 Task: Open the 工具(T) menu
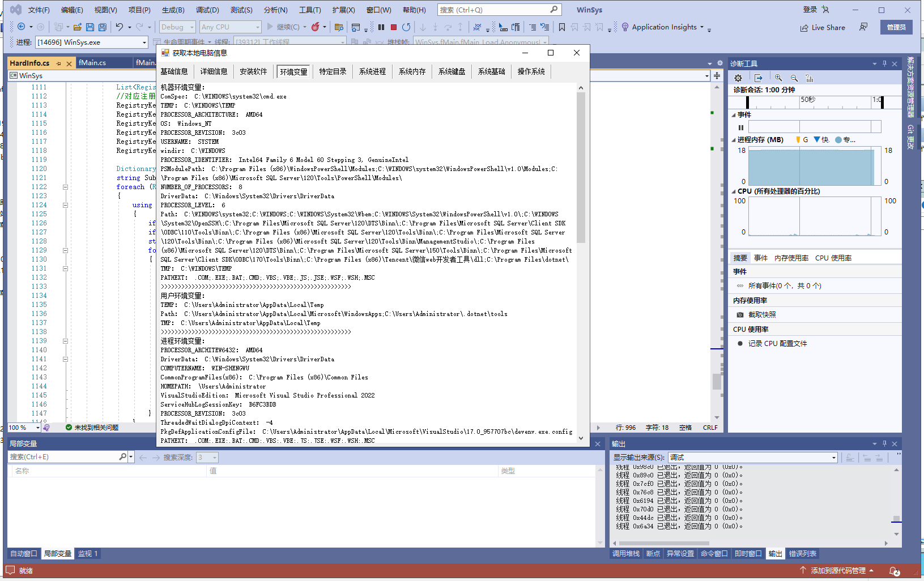click(x=310, y=10)
